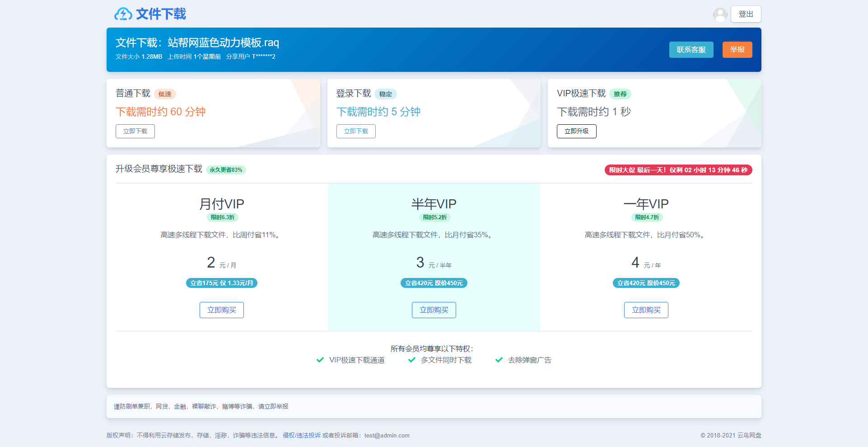The image size is (868, 447).
Task: Click the 低速 badge on 普通下载
Action: point(165,94)
